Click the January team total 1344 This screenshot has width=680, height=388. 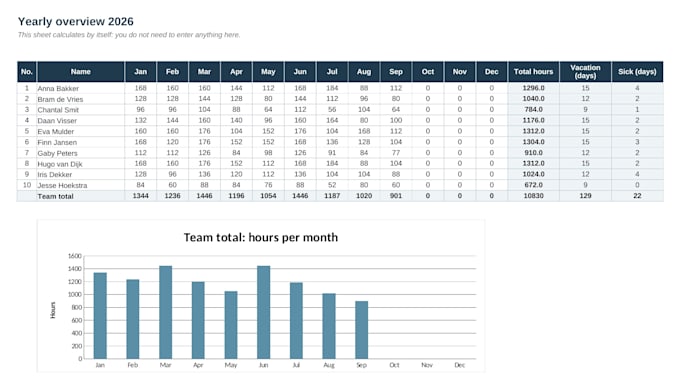[x=141, y=196]
